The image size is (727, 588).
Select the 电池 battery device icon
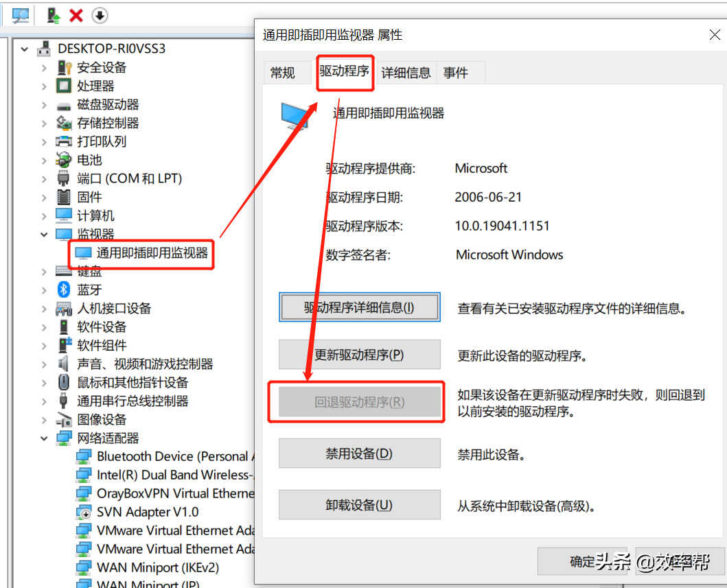[64, 160]
